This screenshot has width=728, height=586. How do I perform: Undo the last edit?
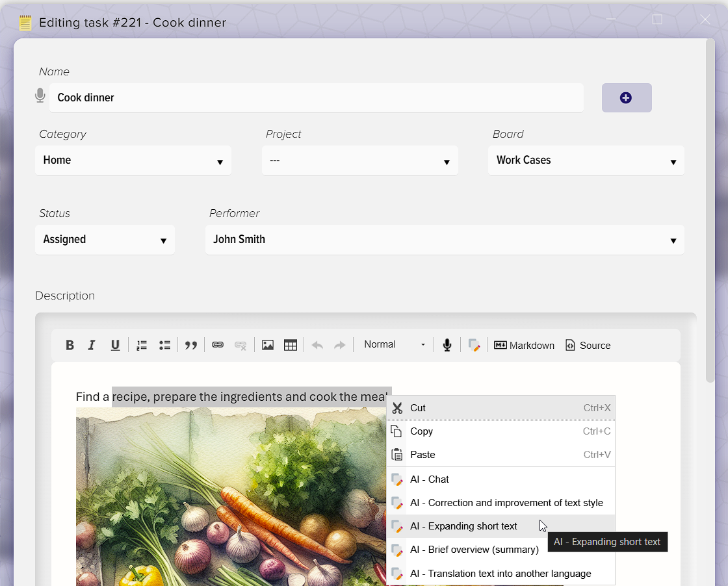(x=317, y=345)
